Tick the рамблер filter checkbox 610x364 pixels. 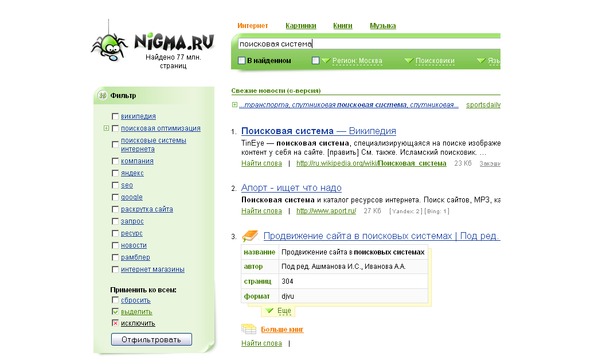pyautogui.click(x=115, y=257)
